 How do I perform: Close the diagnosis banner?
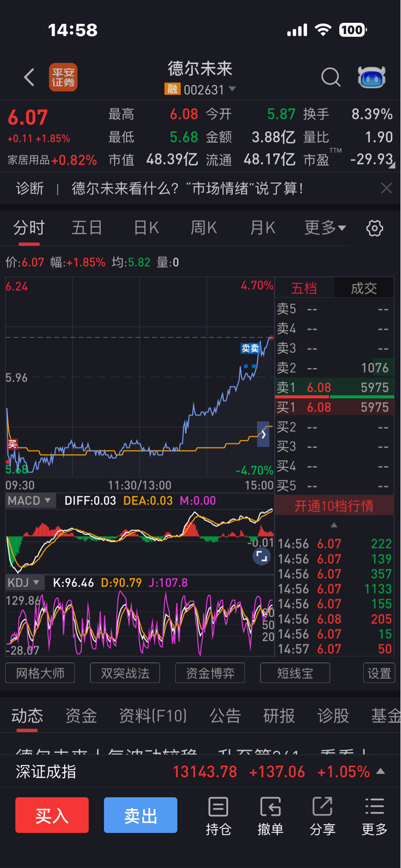coord(386,188)
